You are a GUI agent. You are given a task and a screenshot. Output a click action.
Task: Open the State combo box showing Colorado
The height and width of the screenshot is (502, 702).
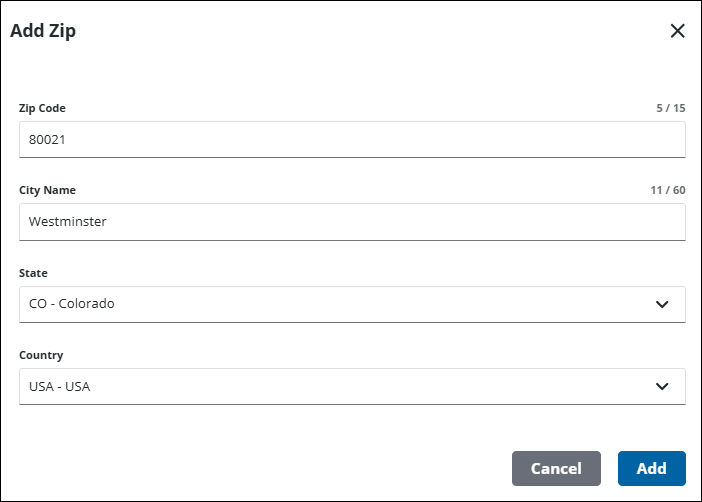click(x=340, y=304)
